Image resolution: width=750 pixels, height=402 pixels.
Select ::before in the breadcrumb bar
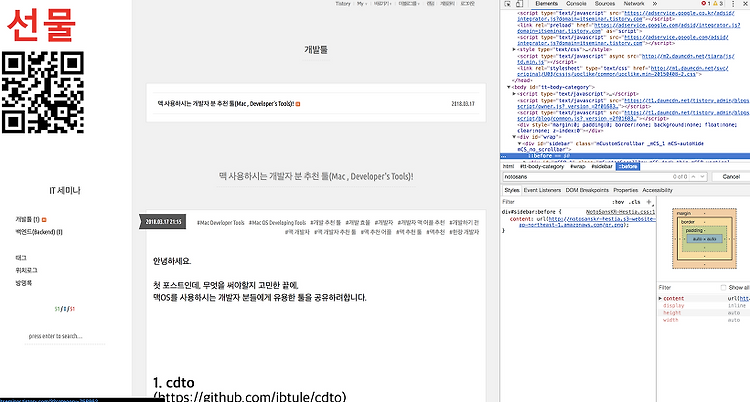tap(628, 167)
